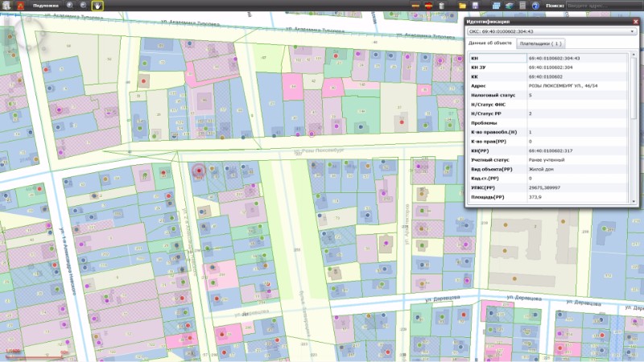Click the blue help question mark icon
The image size is (644, 362).
point(535,6)
